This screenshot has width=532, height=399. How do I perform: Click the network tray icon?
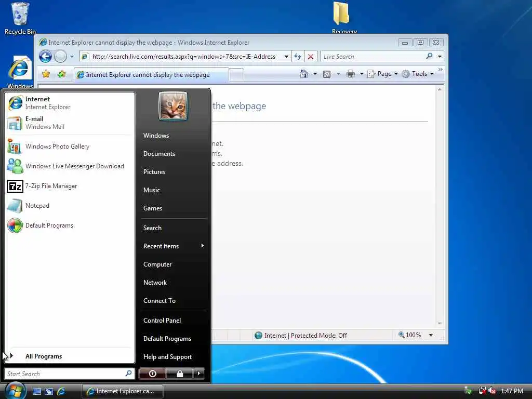point(482,391)
